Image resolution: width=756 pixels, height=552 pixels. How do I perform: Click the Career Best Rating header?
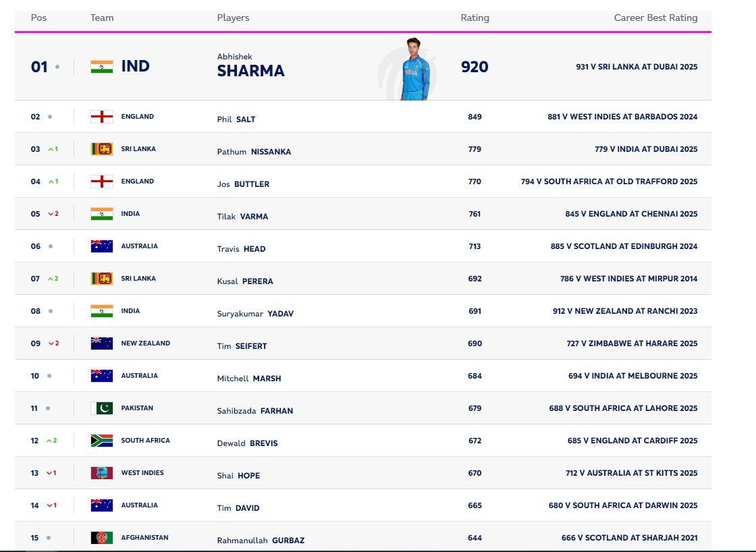click(x=655, y=18)
